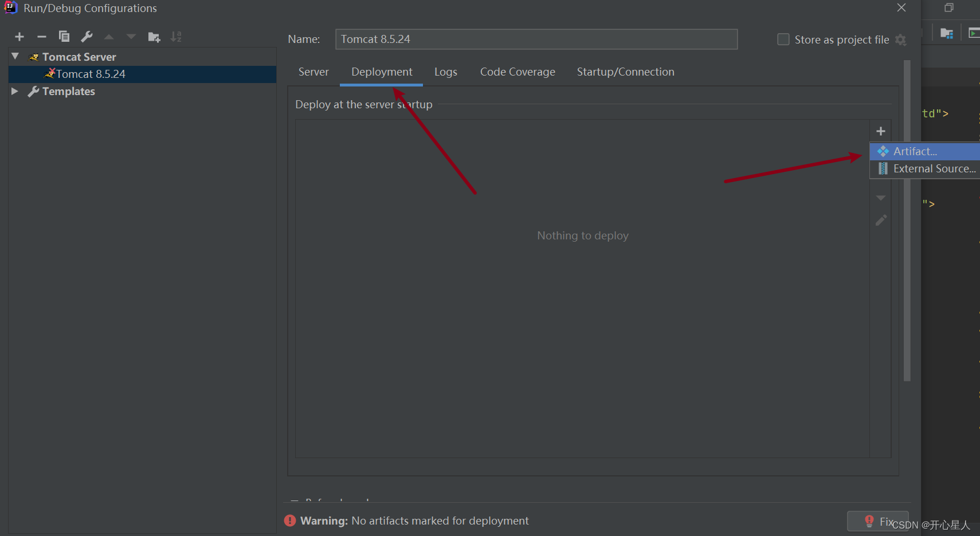Screen dimensions: 980x536
Task: Enable Store as project file checkbox
Action: coord(783,40)
